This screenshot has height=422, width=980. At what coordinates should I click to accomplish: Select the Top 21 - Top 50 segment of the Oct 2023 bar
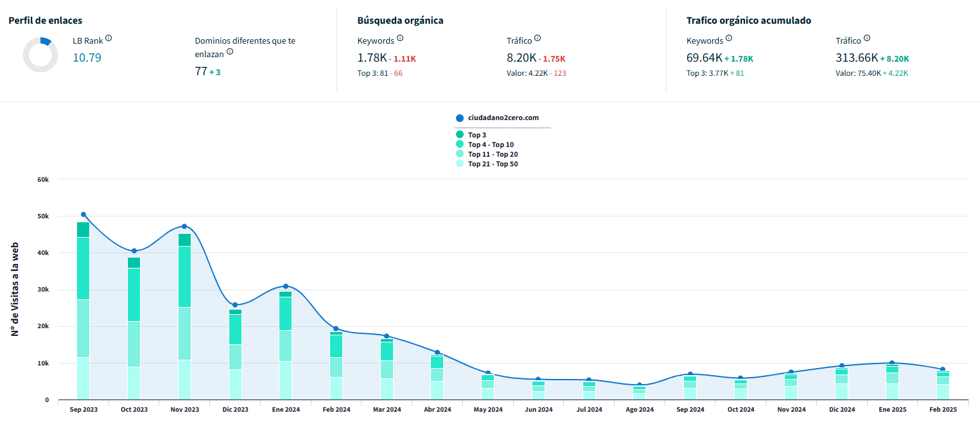(x=134, y=383)
